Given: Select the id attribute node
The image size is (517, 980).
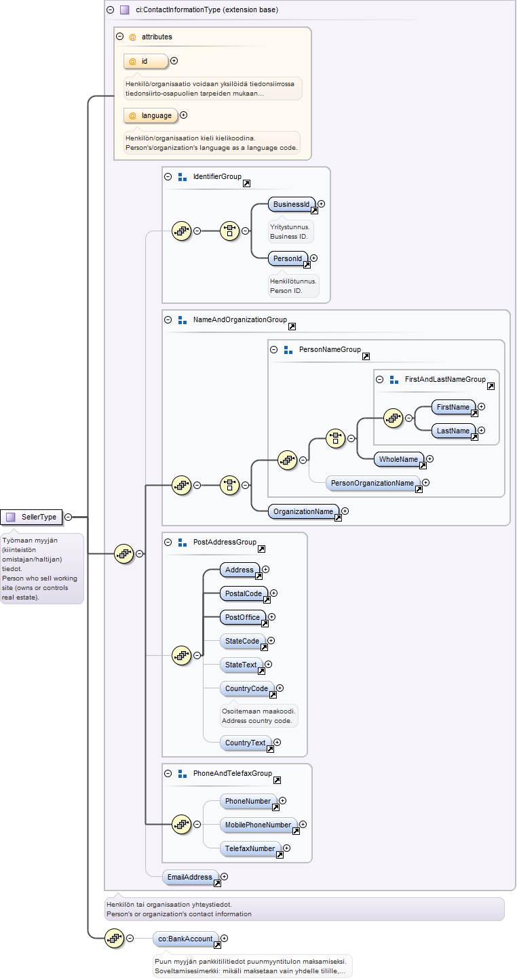Looking at the screenshot, I should [146, 61].
